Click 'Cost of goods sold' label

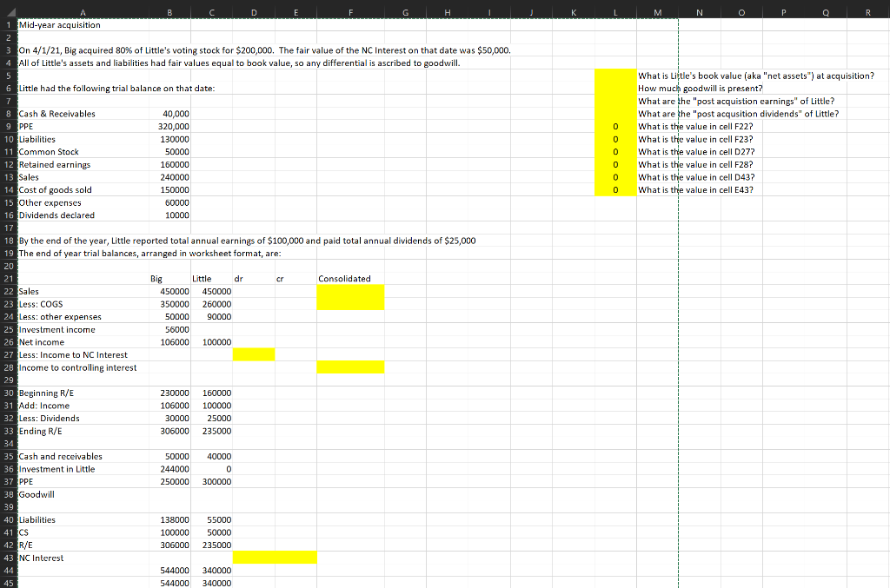coord(55,190)
